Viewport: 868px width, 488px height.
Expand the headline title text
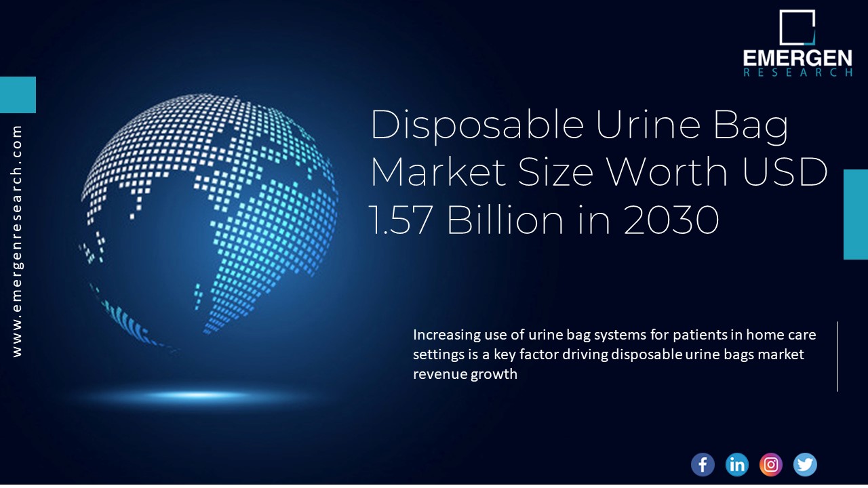[x=597, y=171]
